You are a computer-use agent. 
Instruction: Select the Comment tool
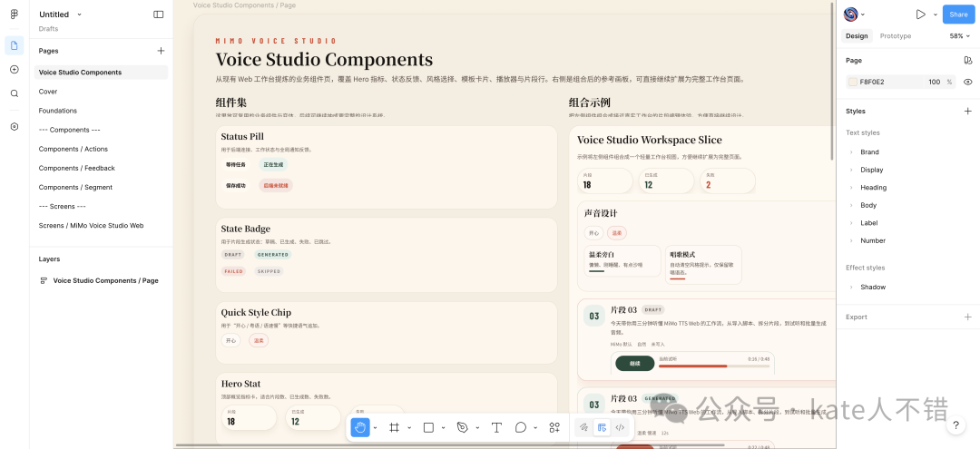pyautogui.click(x=521, y=427)
